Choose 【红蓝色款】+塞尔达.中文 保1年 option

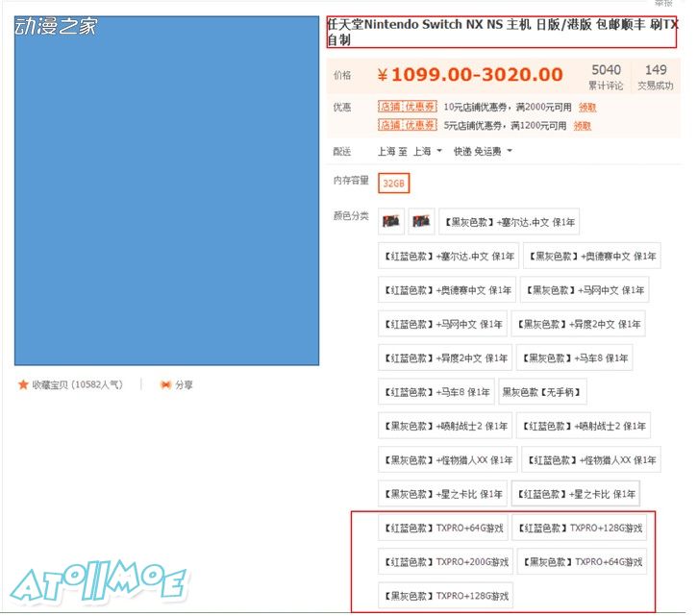tap(449, 256)
